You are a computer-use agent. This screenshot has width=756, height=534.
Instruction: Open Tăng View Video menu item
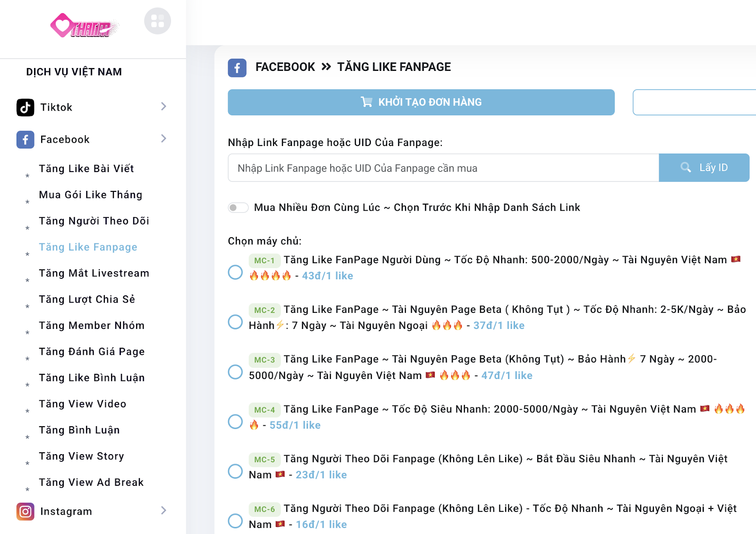pos(83,404)
